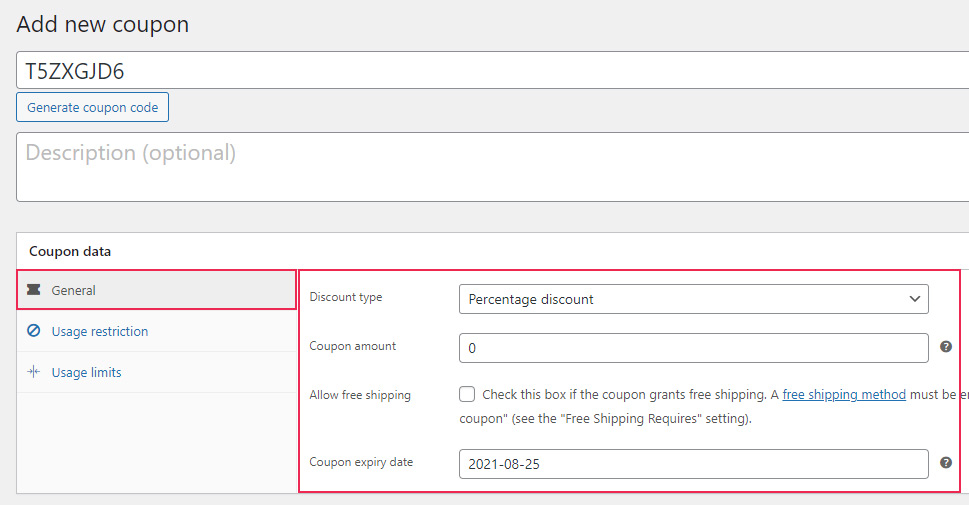Enable the Allow free shipping checkbox
The image size is (969, 505).
tap(467, 394)
